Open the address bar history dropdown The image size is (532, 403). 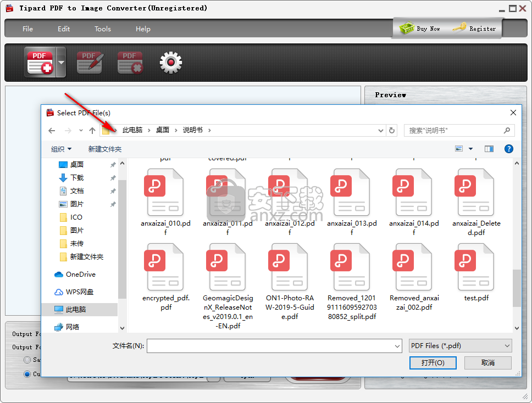point(381,131)
